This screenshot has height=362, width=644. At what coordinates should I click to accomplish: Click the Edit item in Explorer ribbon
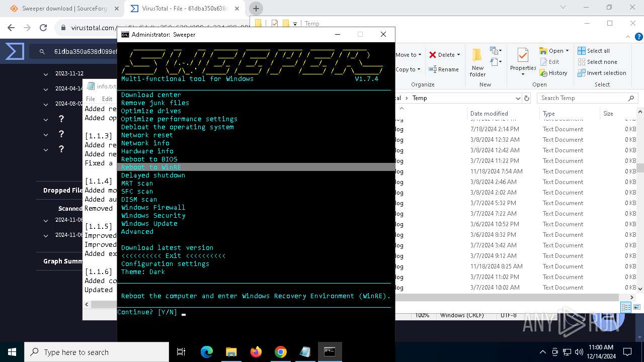pyautogui.click(x=549, y=62)
